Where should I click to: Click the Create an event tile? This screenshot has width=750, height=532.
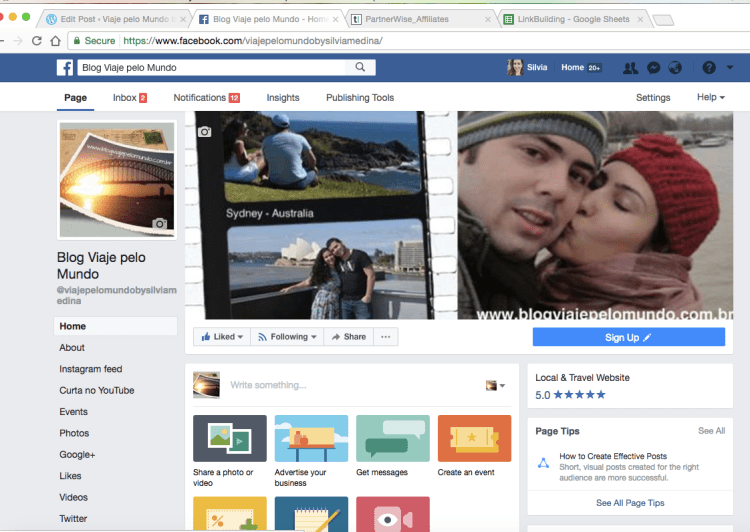tap(474, 446)
